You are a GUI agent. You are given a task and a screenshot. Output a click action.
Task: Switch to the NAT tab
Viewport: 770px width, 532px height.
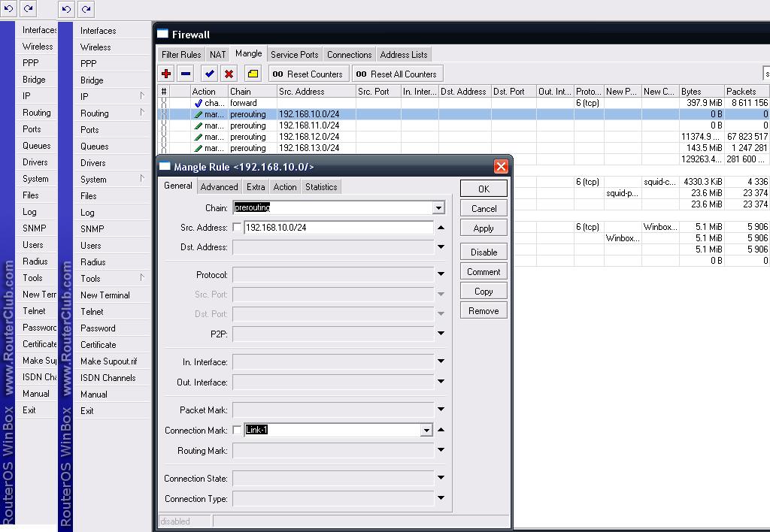217,54
